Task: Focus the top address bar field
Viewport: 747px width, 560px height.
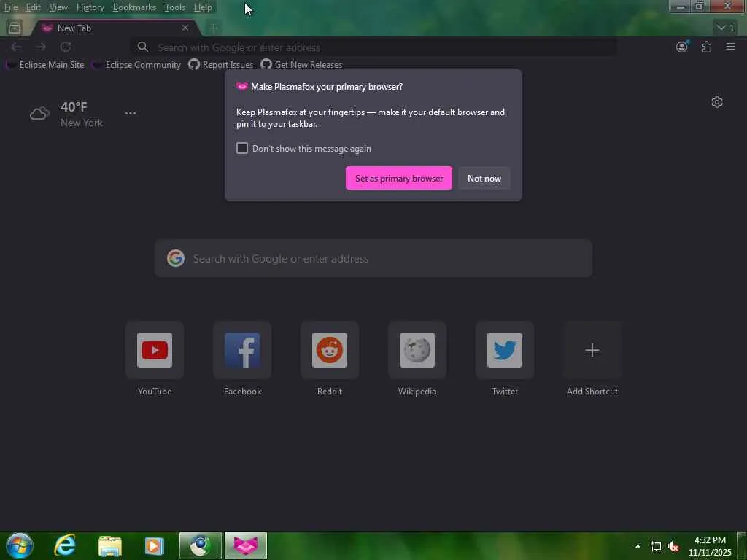Action: (x=373, y=47)
